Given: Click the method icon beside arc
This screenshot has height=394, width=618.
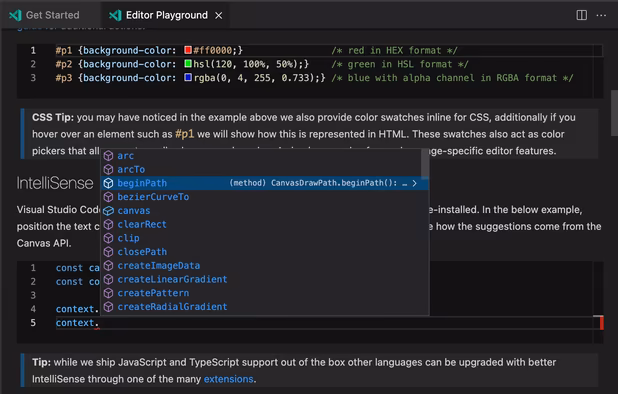Looking at the screenshot, I should point(108,156).
